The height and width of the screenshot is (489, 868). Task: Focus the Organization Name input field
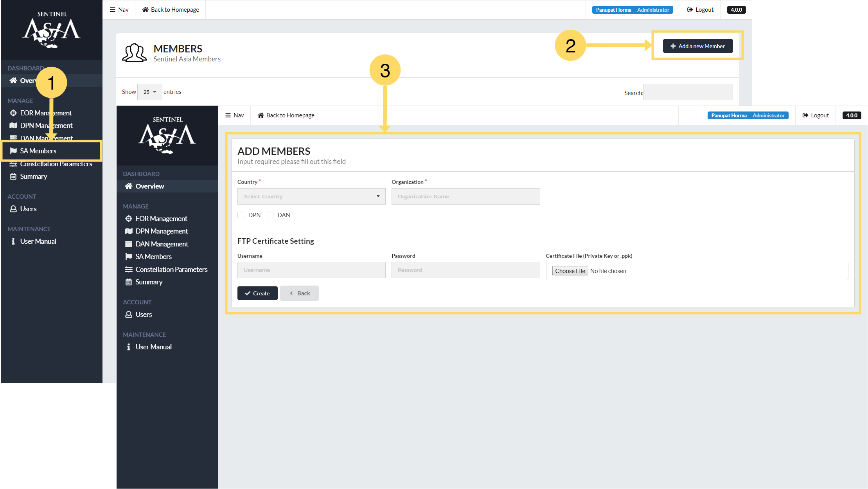pos(465,196)
